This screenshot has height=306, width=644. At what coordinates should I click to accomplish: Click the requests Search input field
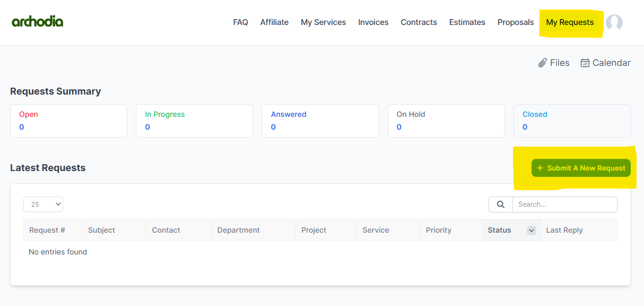click(564, 205)
